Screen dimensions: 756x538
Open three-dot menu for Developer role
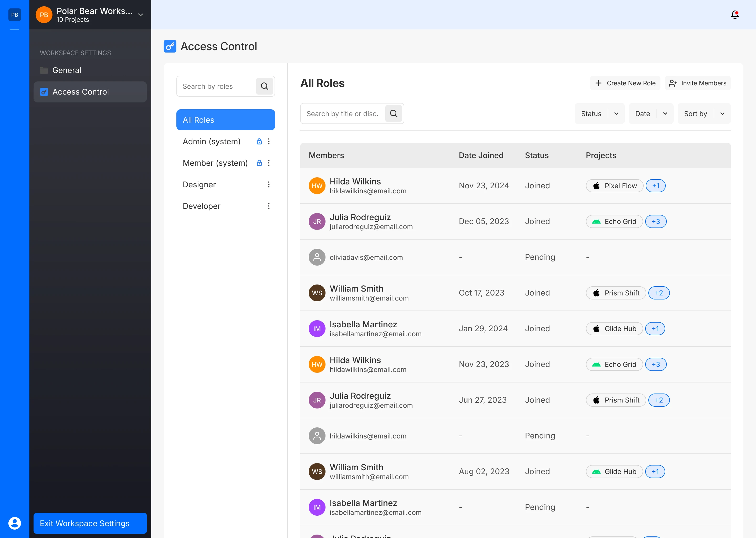pos(269,206)
